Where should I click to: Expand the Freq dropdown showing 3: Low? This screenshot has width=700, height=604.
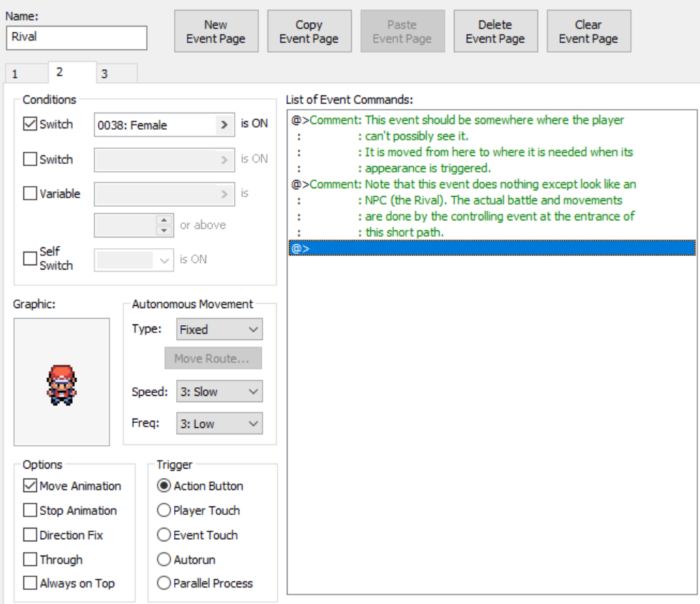pos(219,424)
